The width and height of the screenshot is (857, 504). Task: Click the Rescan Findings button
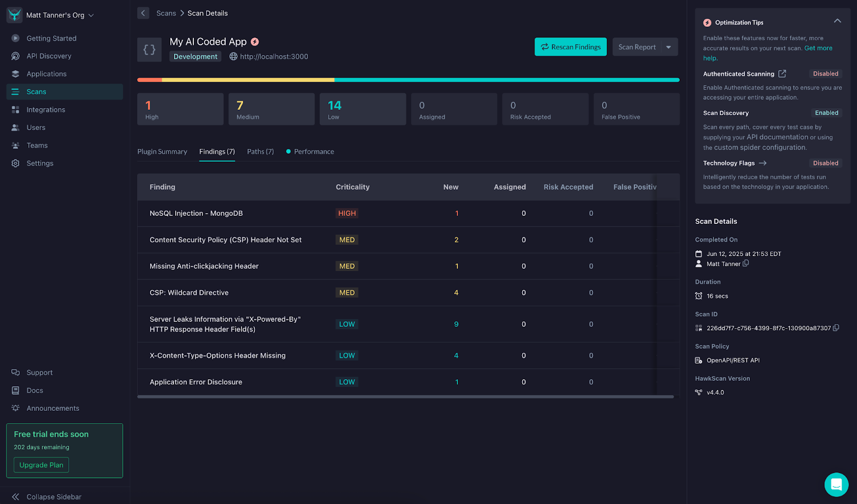[570, 47]
